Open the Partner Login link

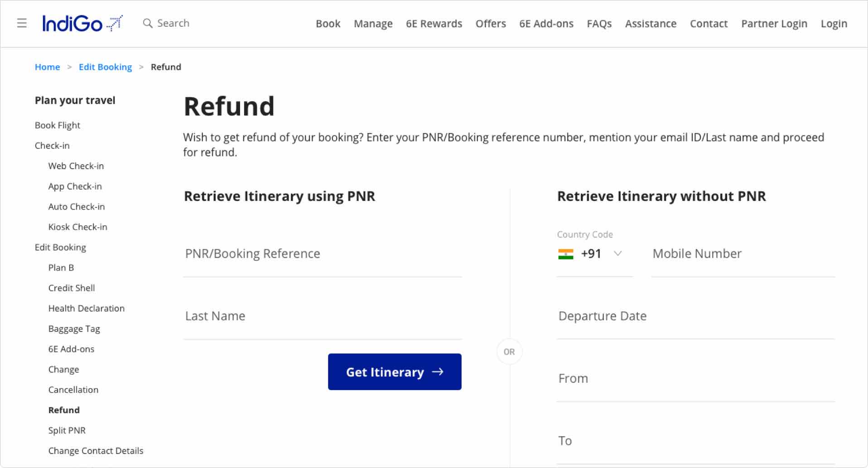click(x=774, y=24)
